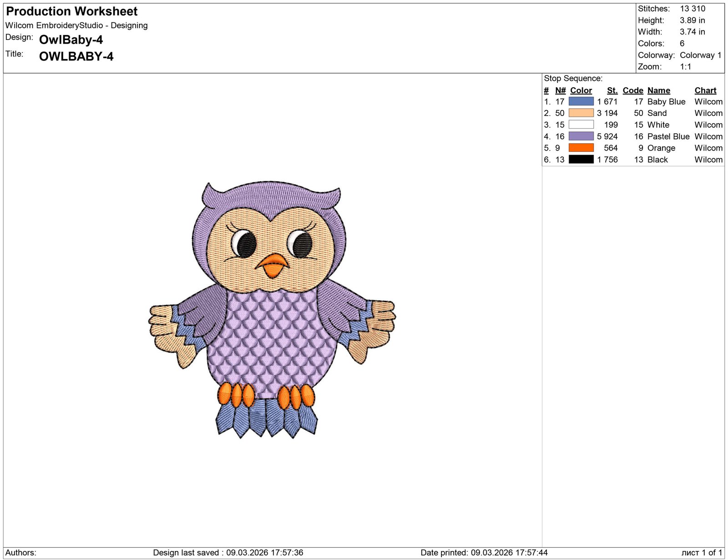Click the Production Worksheet heading

pyautogui.click(x=72, y=11)
